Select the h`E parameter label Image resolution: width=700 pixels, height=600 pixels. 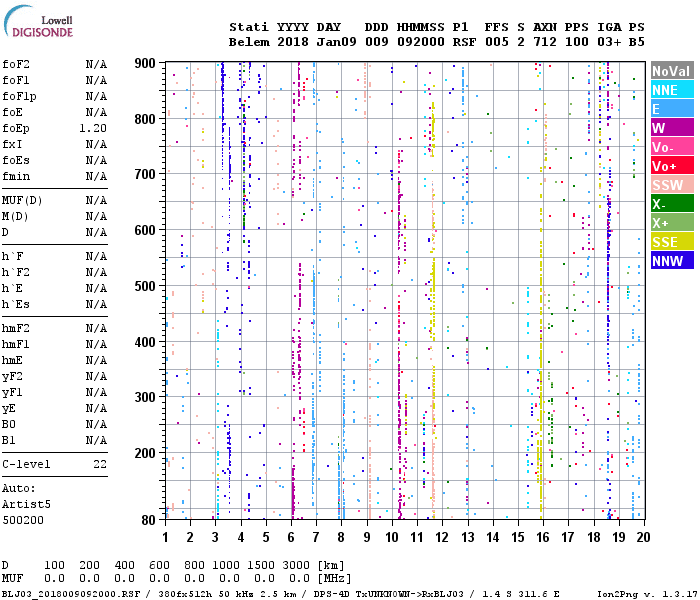tap(12, 288)
